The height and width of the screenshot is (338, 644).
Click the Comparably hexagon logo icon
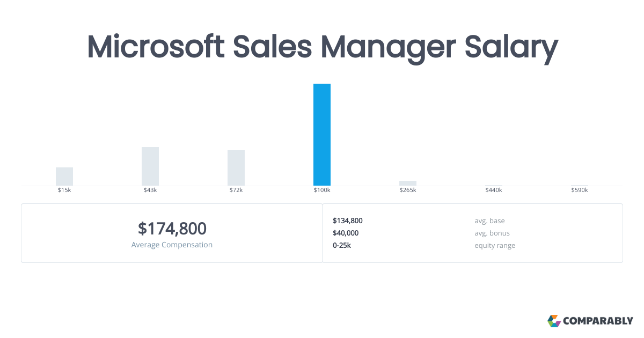point(554,321)
